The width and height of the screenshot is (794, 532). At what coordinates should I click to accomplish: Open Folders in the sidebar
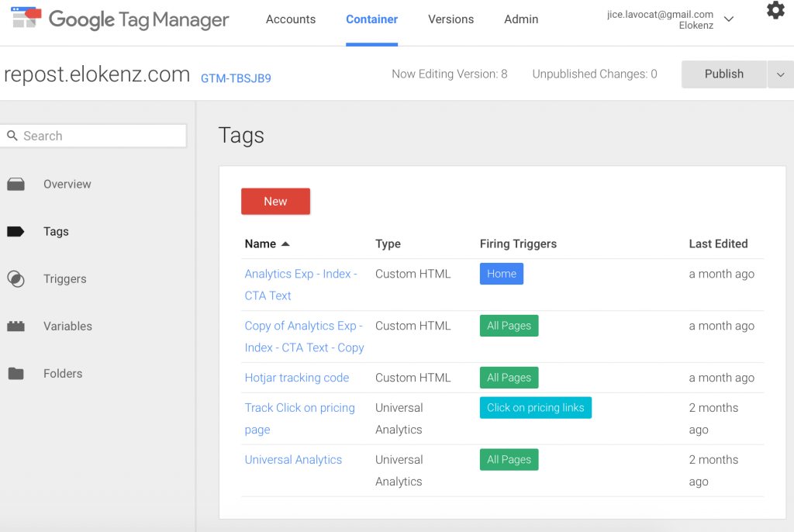pyautogui.click(x=63, y=374)
